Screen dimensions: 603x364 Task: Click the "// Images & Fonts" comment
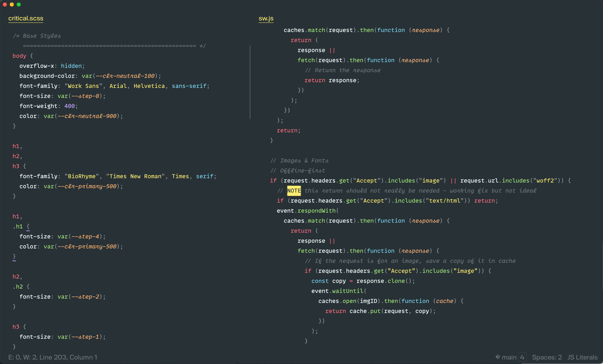point(299,160)
